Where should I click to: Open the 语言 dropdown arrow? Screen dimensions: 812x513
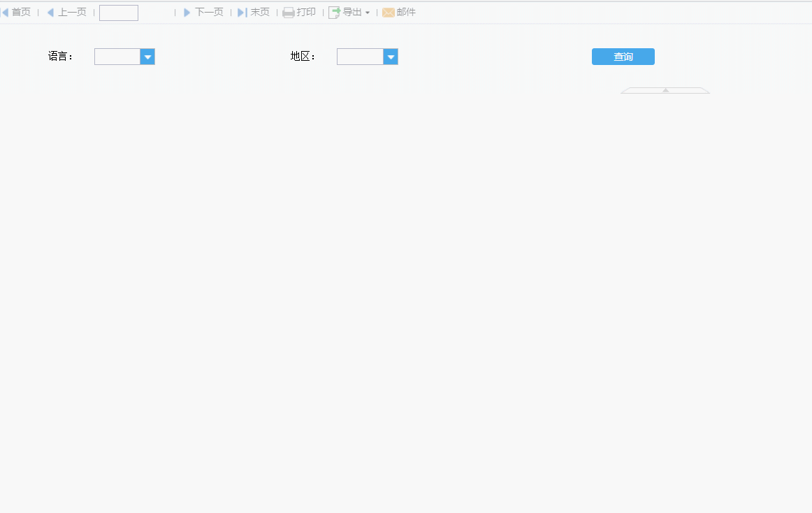(147, 57)
